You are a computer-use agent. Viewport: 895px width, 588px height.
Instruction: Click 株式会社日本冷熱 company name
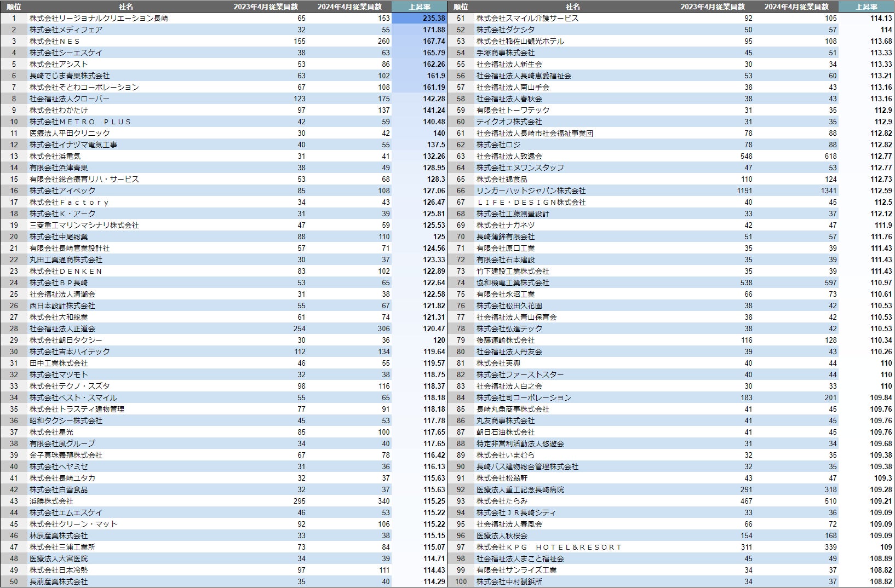point(59,570)
